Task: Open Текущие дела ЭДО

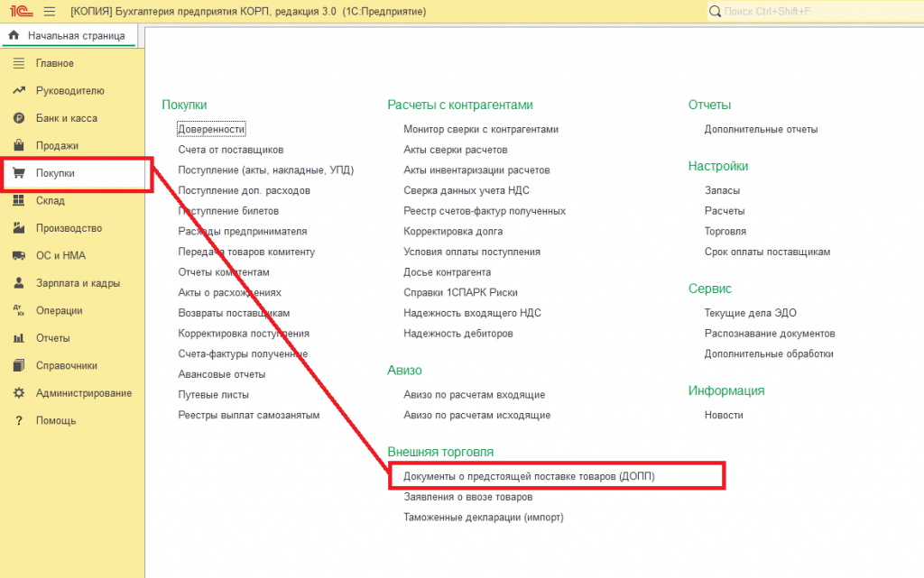Action: 751,313
